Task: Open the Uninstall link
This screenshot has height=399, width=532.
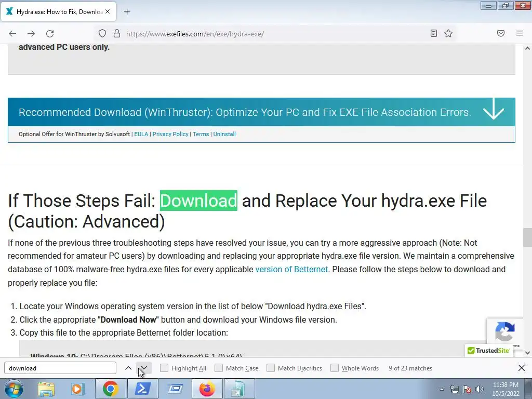Action: tap(224, 134)
